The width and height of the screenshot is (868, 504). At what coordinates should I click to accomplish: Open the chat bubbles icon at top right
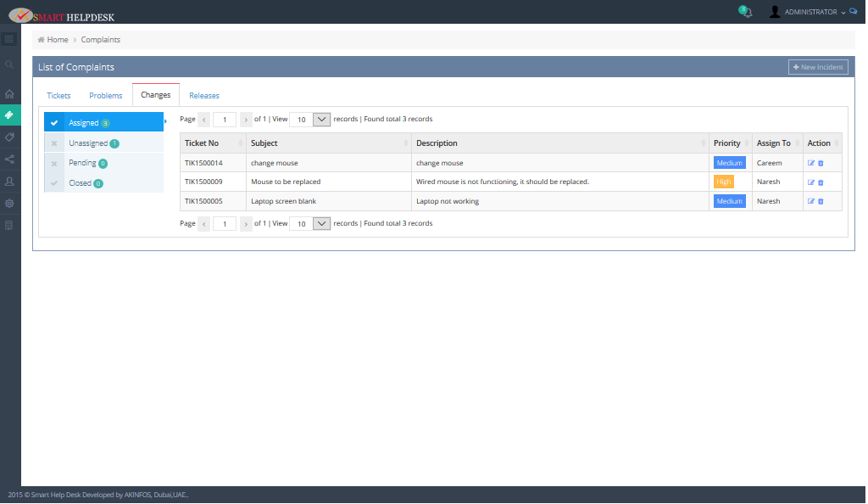[x=854, y=12]
